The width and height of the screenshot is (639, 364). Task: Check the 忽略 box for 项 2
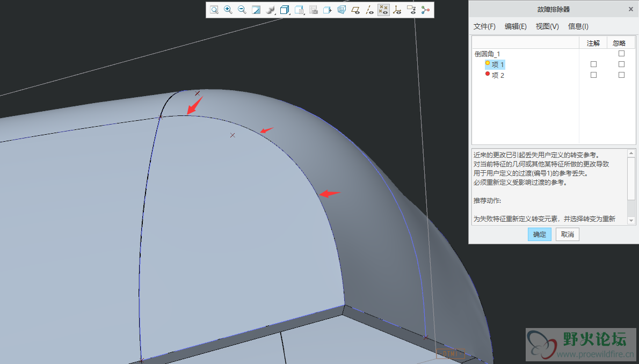click(x=621, y=75)
